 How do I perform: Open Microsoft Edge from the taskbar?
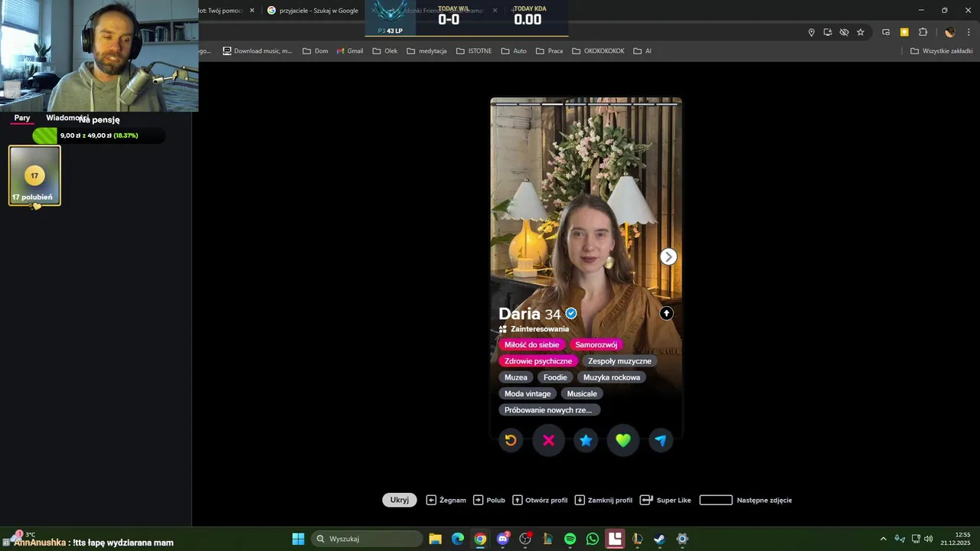[x=458, y=539]
